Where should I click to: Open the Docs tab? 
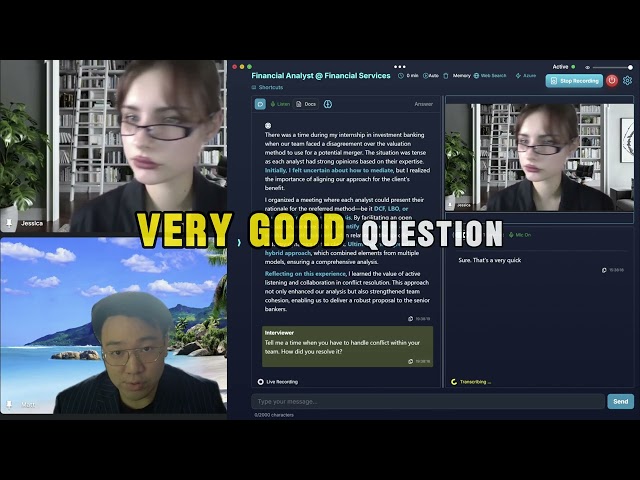[306, 104]
